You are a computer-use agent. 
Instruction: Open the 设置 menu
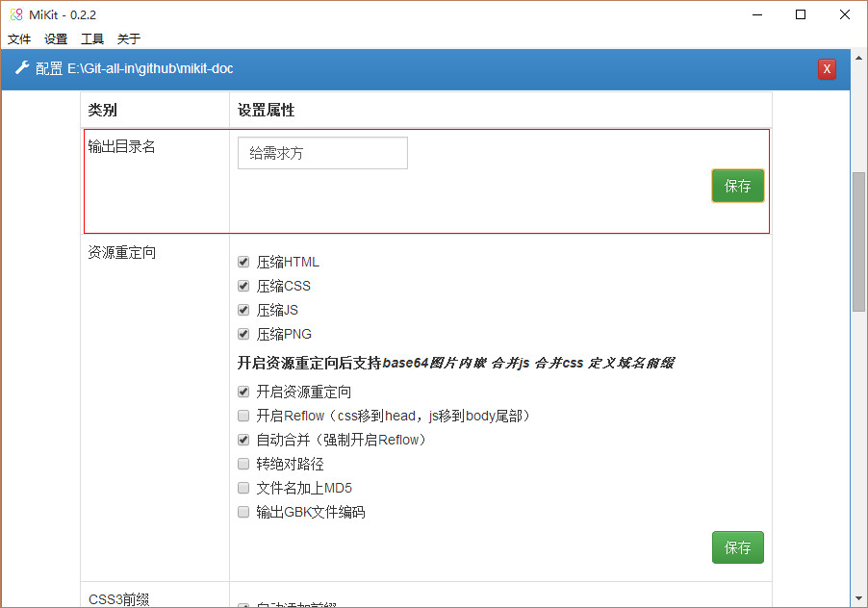point(56,38)
